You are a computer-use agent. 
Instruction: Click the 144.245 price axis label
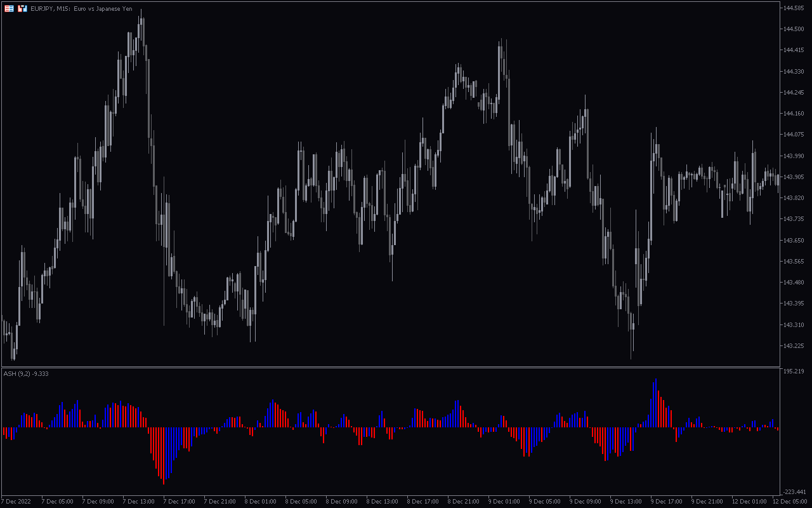coord(794,92)
